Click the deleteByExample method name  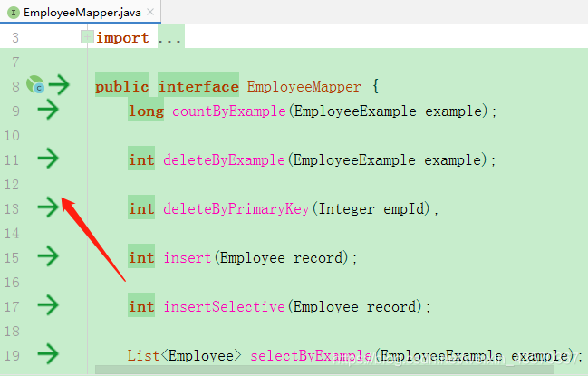[x=225, y=160]
